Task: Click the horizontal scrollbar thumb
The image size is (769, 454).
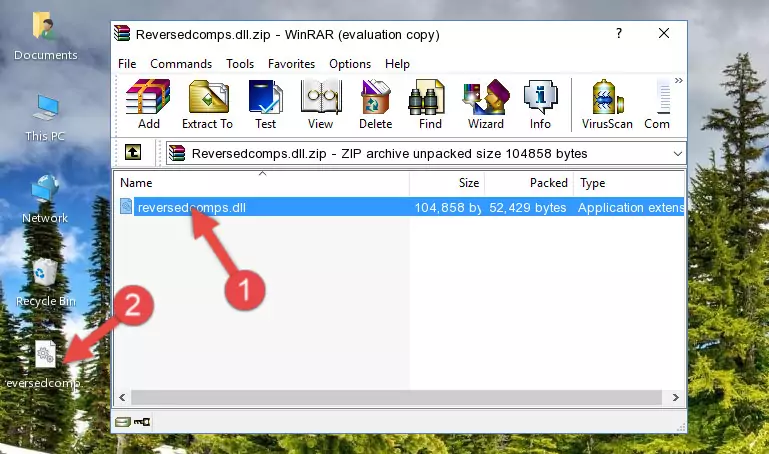Action: [396, 397]
